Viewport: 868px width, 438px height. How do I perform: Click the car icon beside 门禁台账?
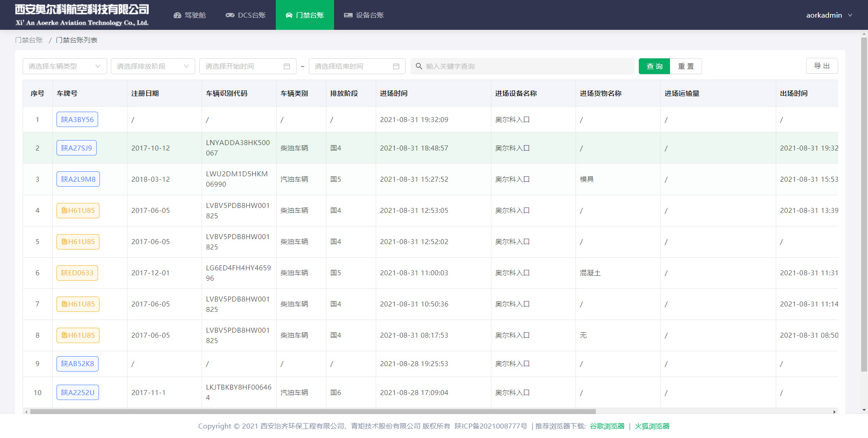(x=289, y=15)
